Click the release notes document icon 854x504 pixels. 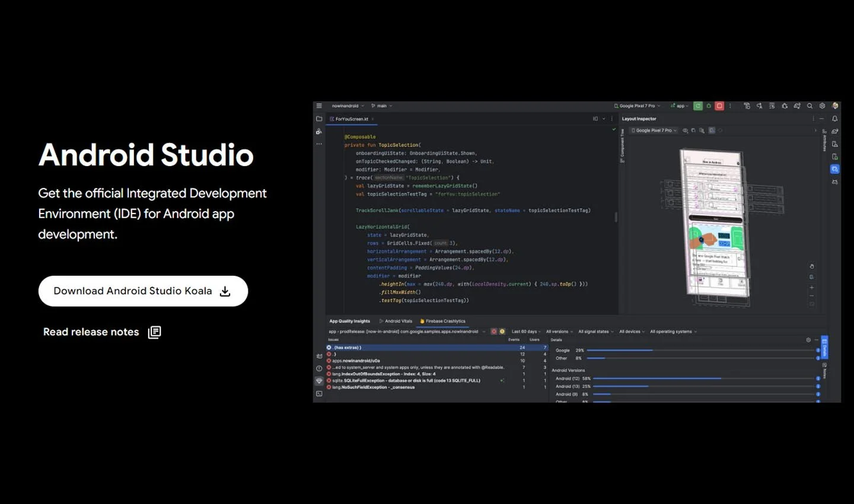click(154, 332)
